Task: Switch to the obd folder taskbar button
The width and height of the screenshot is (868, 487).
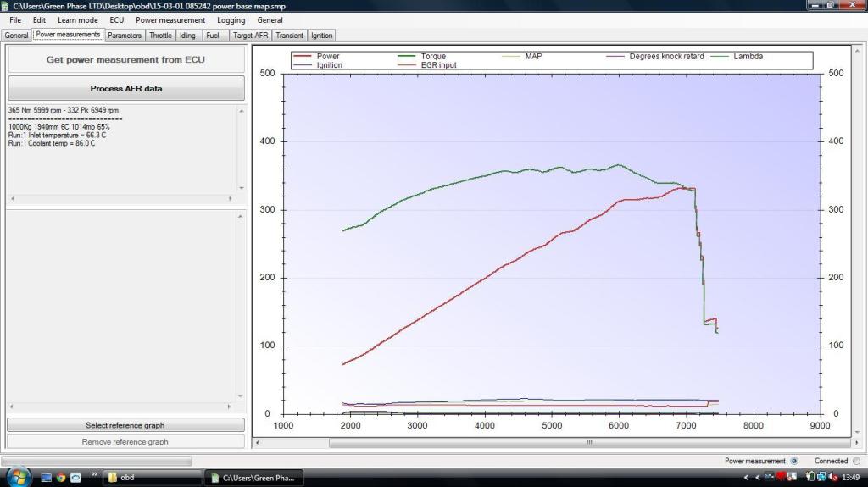Action: (x=153, y=478)
